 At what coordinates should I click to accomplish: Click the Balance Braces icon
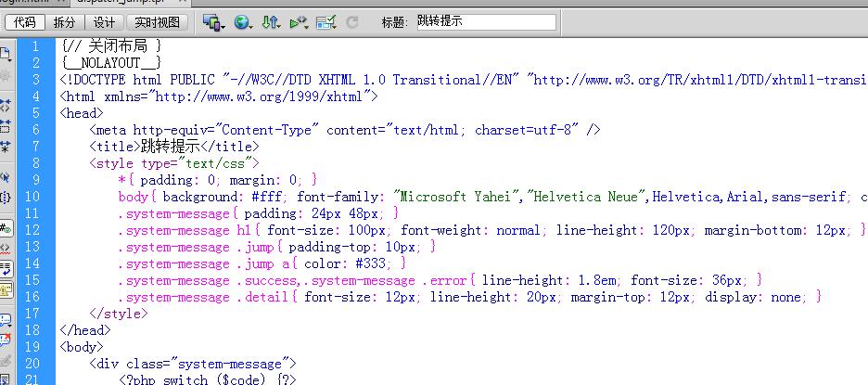6,197
